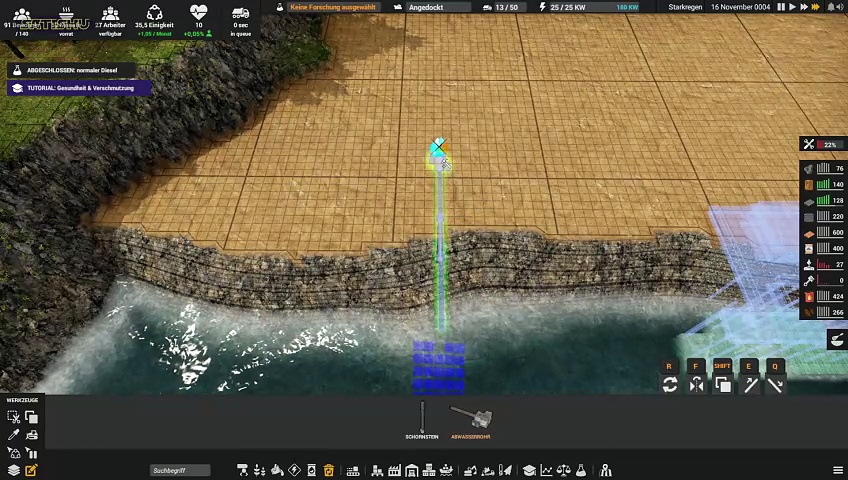
Task: Toggle the Q placement mode button
Action: click(x=774, y=385)
